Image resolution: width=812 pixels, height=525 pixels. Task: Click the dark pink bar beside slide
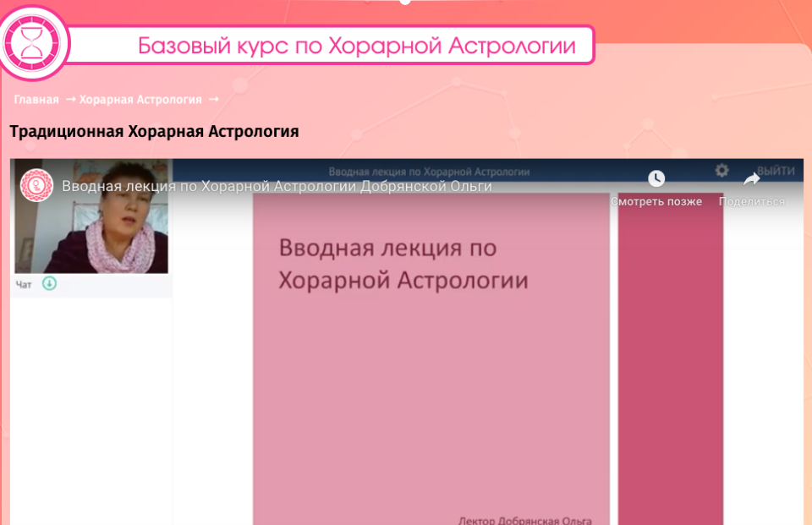(x=671, y=364)
